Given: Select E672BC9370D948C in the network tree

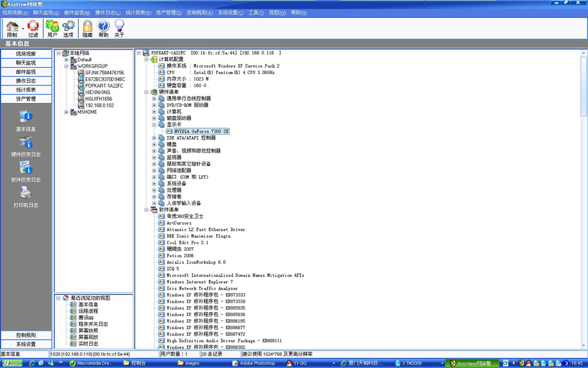Looking at the screenshot, I should [105, 79].
